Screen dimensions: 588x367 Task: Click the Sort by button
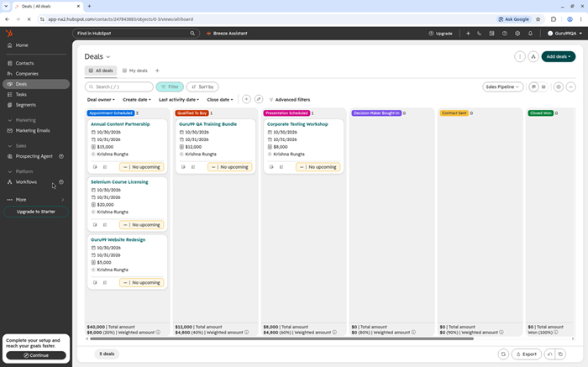[202, 87]
